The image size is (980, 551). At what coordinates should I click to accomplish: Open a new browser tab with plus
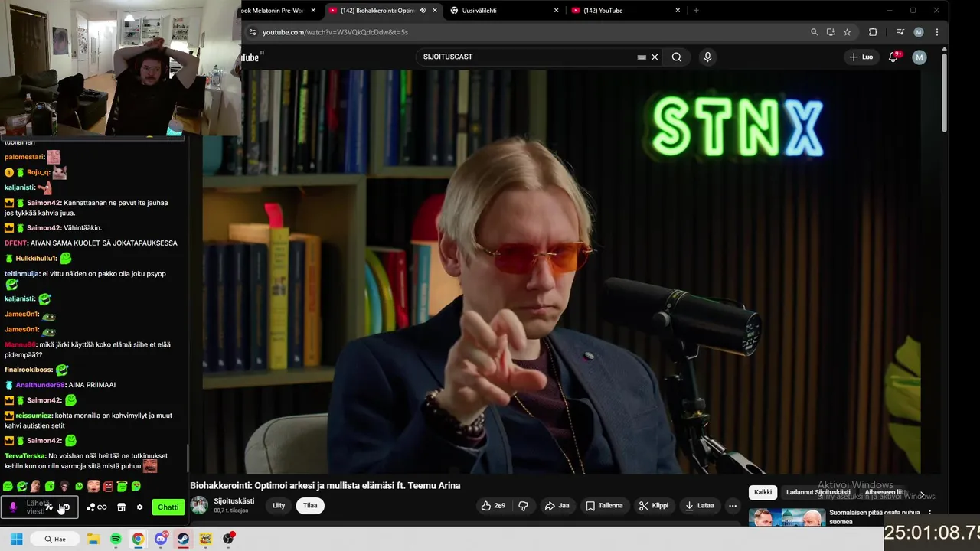[696, 11]
